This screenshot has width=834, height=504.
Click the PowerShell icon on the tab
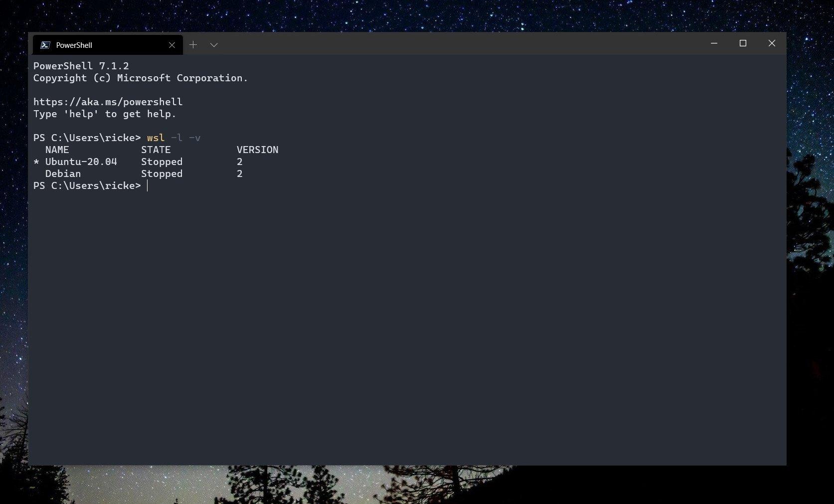[45, 45]
